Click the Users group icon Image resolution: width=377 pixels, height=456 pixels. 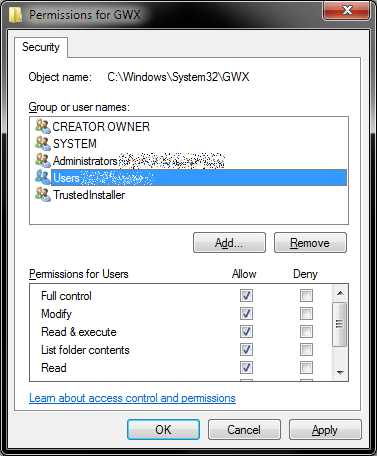pos(43,177)
